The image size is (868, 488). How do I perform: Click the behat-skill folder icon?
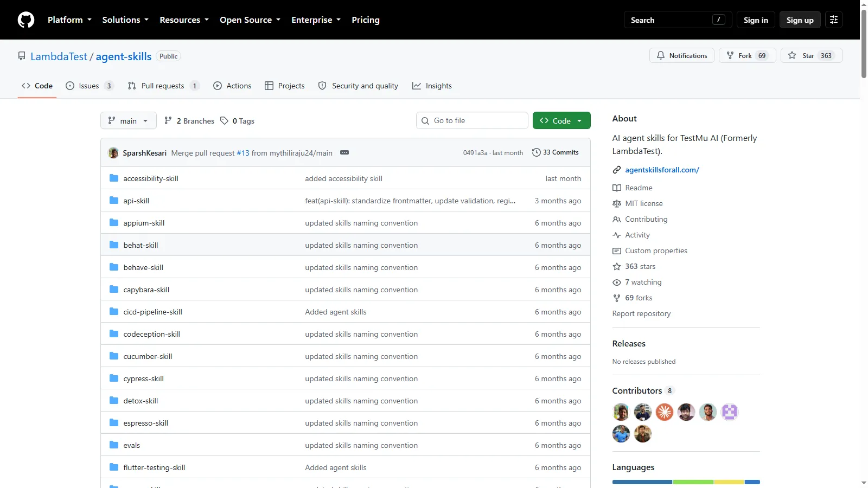[114, 245]
